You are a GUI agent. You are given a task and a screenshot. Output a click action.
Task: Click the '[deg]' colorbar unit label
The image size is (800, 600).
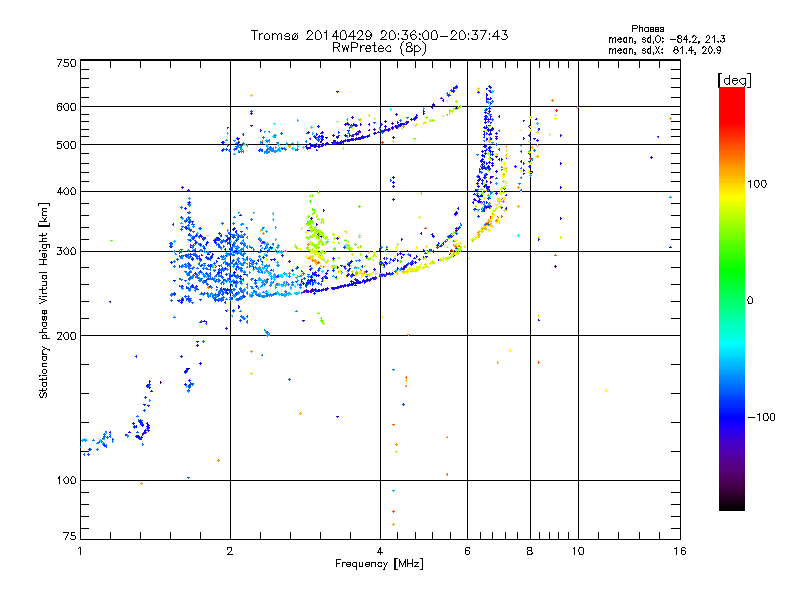[x=734, y=80]
